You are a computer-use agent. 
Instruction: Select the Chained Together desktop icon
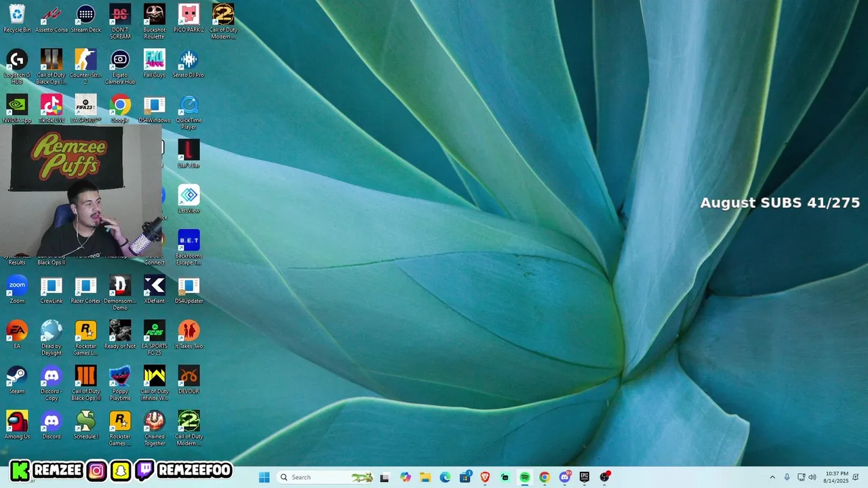pos(154,428)
